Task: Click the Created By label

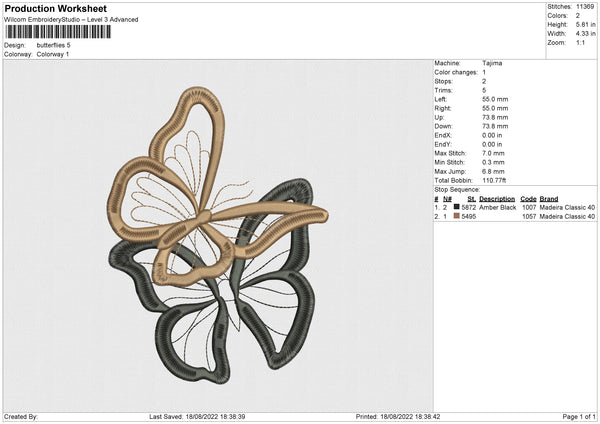Action: click(21, 416)
